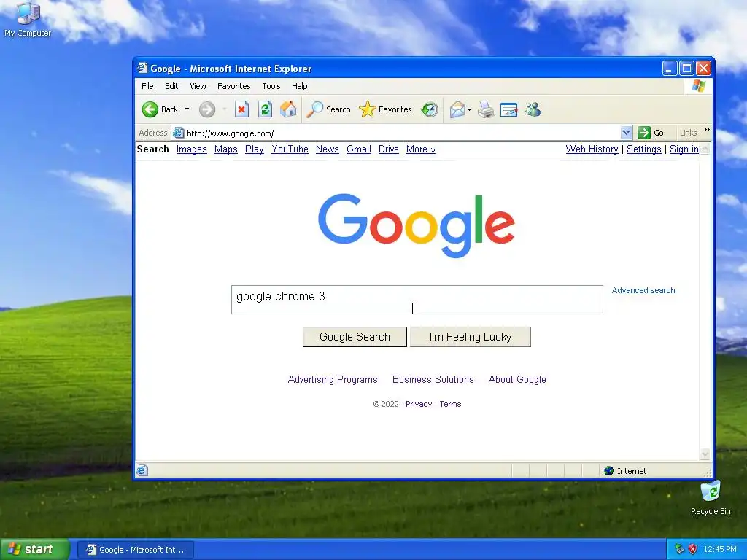
Task: Click in the Google search text box
Action: click(417, 300)
